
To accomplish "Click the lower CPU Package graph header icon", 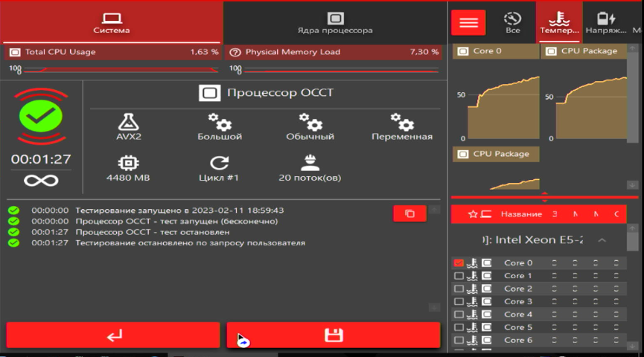I will point(463,154).
